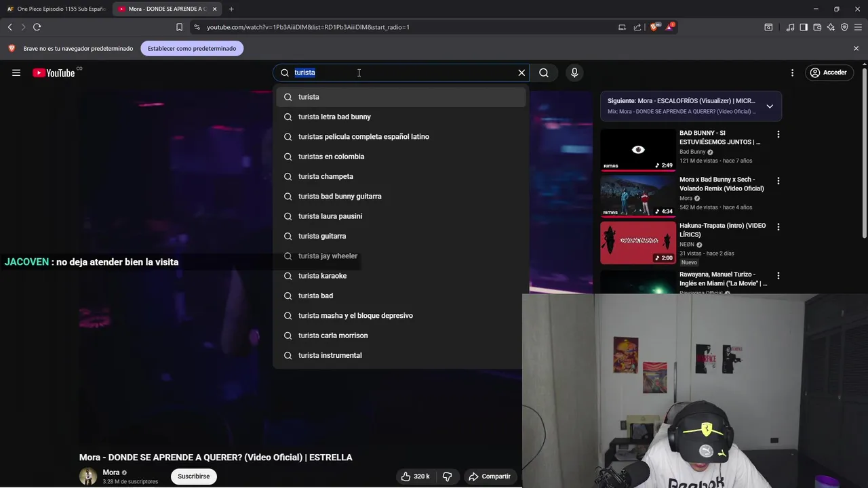Open Brave Wallet icon
This screenshot has width=868, height=488.
[817, 27]
